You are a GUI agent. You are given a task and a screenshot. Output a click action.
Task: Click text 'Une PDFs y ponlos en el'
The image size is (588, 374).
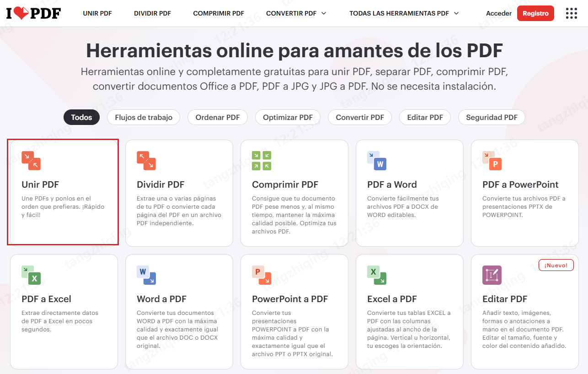coord(56,199)
